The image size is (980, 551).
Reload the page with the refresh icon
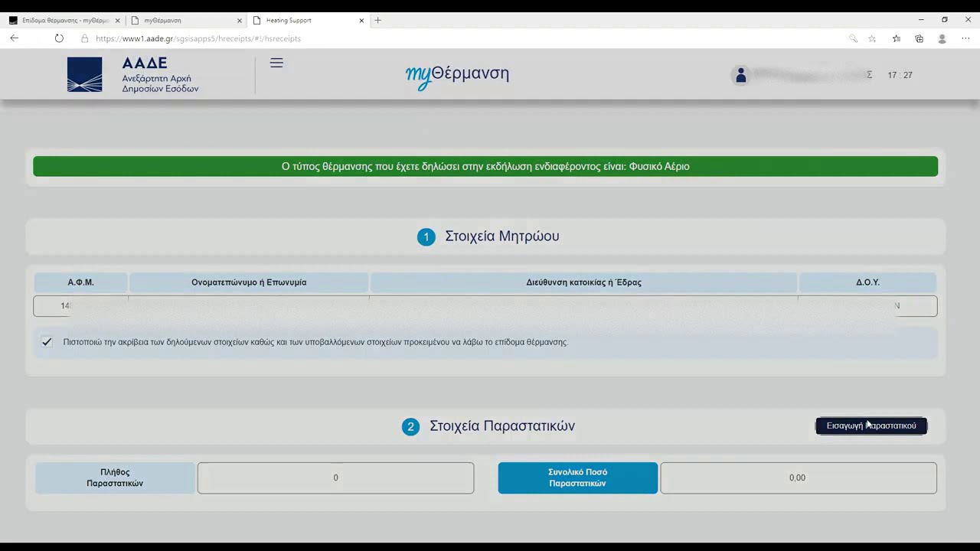tap(59, 38)
